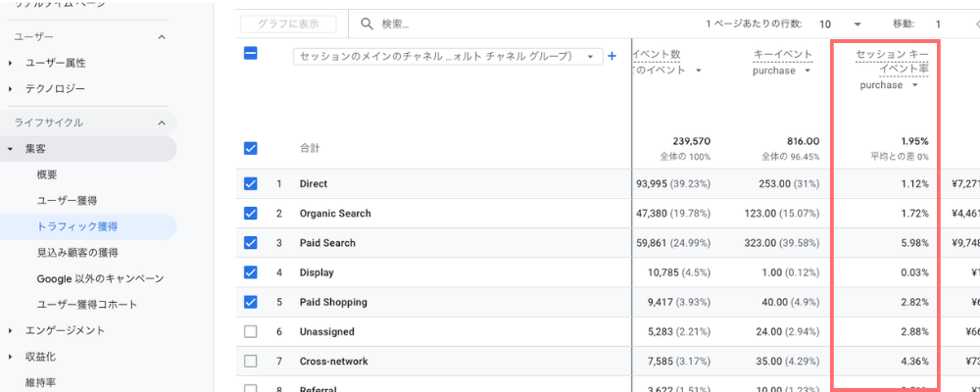This screenshot has width=980, height=392.
Task: Uncheck the Paid Shopping row checkbox
Action: (x=250, y=302)
